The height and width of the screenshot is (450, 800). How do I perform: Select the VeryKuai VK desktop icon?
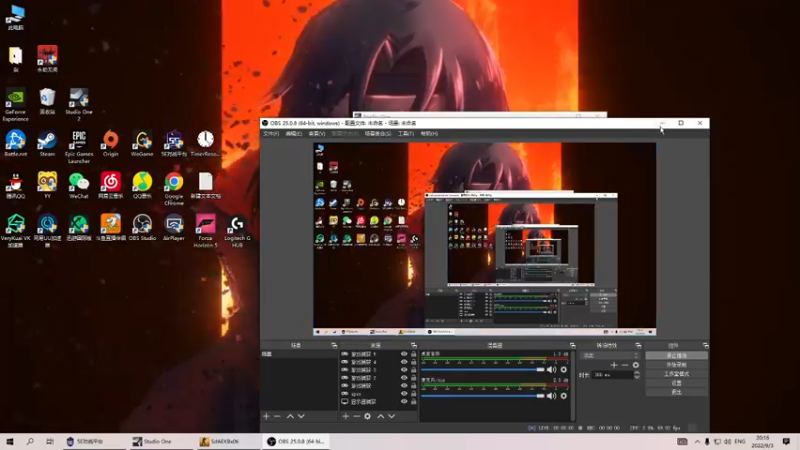[x=15, y=231]
